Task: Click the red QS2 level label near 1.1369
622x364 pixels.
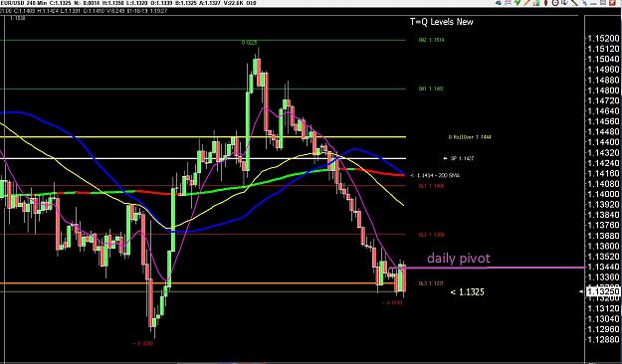Action: 431,235
